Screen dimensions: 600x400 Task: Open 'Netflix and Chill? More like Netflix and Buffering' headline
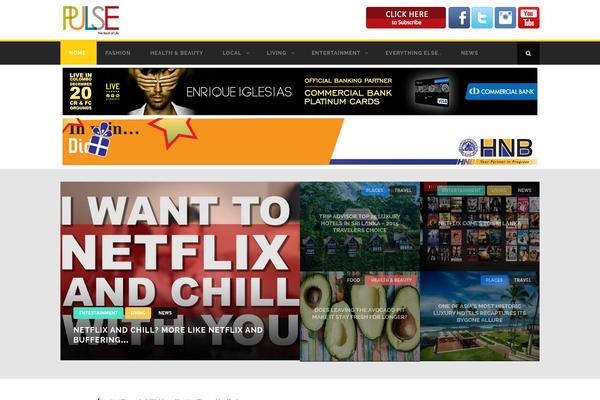[x=168, y=335]
